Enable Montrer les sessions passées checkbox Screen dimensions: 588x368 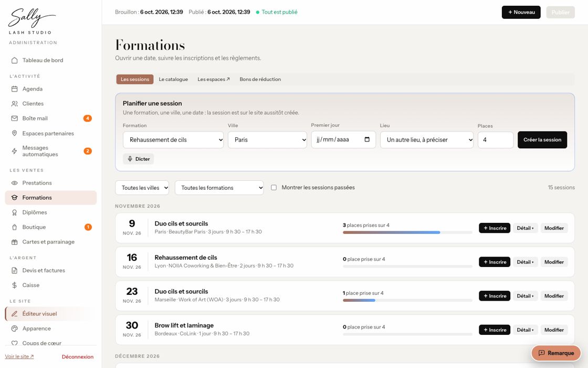click(x=274, y=187)
